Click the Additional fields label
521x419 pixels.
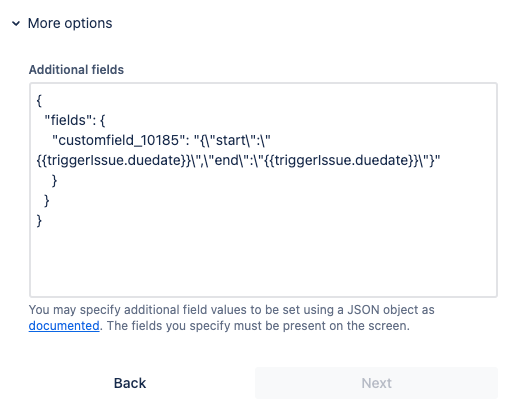pos(76,70)
